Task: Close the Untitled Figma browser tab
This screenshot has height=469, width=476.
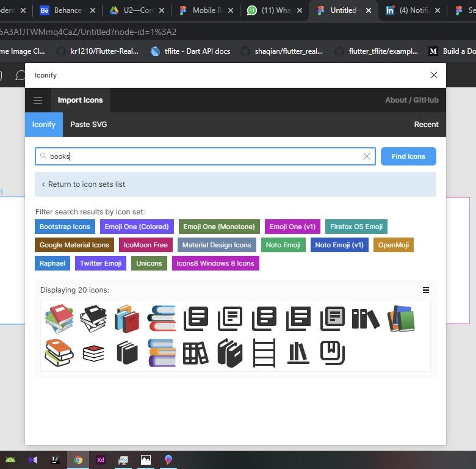Action: pos(368,10)
